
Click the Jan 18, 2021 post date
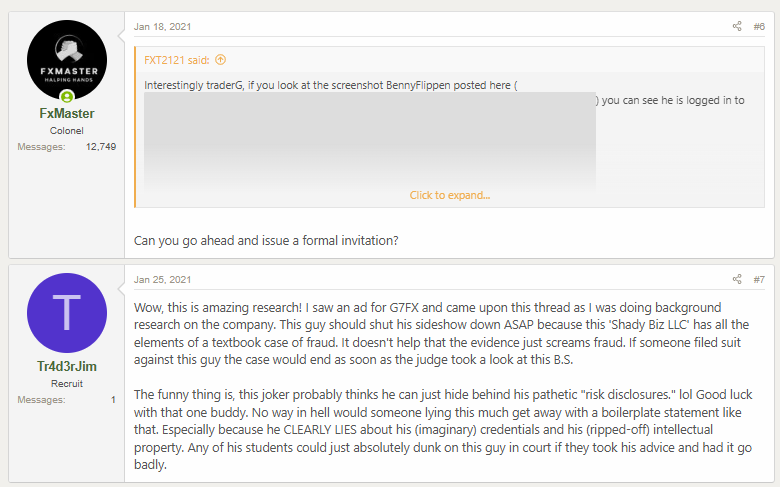click(x=162, y=26)
